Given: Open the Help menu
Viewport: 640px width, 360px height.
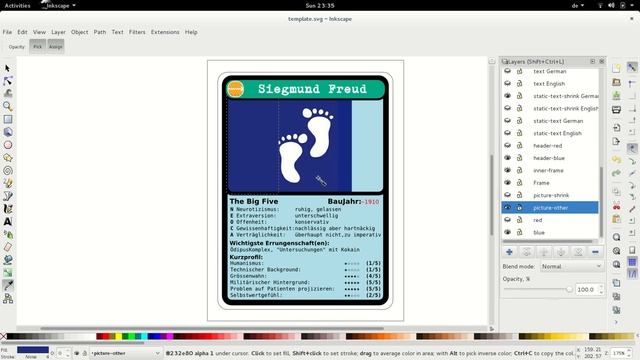Looking at the screenshot, I should point(191,32).
